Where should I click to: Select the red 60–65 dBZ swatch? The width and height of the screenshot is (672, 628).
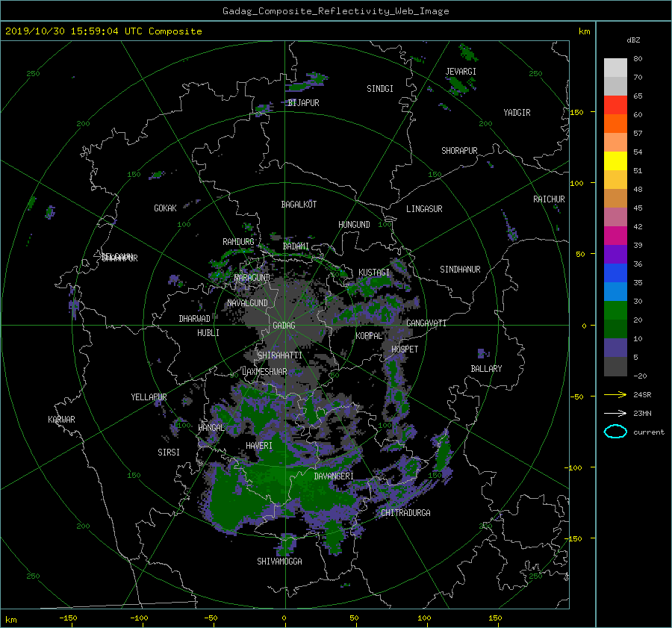pos(615,105)
